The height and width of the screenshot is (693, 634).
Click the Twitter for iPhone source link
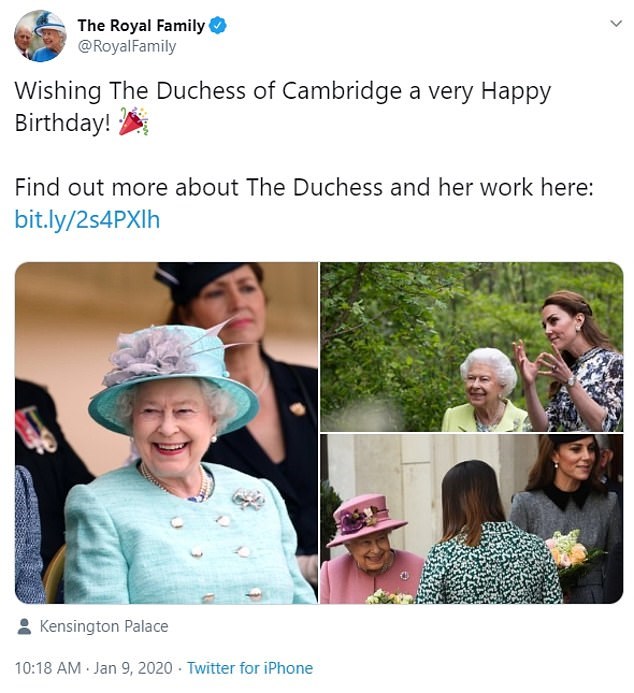point(249,668)
